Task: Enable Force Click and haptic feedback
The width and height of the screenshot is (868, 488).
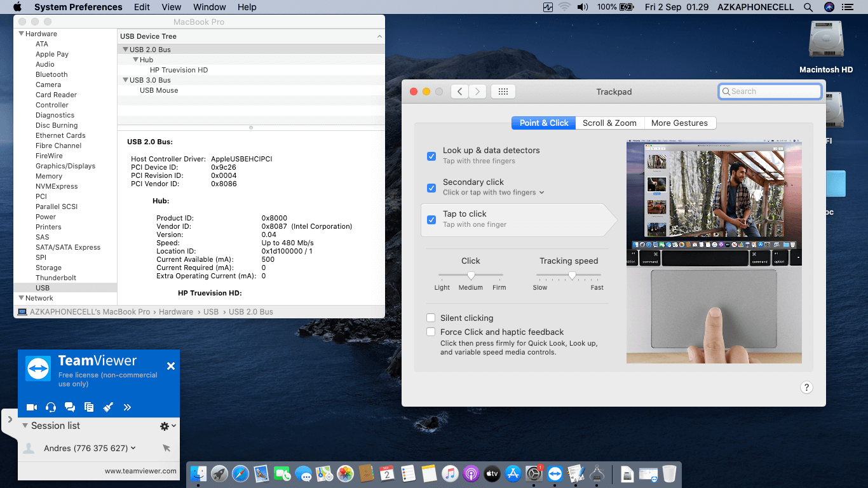Action: 431,332
